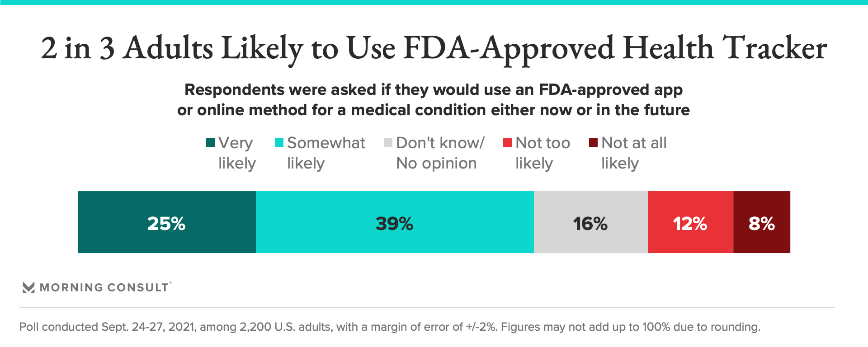The width and height of the screenshot is (868, 347).
Task: Click the chart title about FDA-Approved Health Tracker
Action: click(x=434, y=48)
